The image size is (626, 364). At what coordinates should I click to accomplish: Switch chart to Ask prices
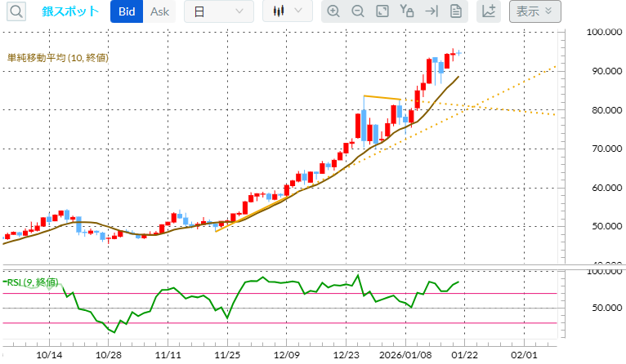tap(159, 11)
